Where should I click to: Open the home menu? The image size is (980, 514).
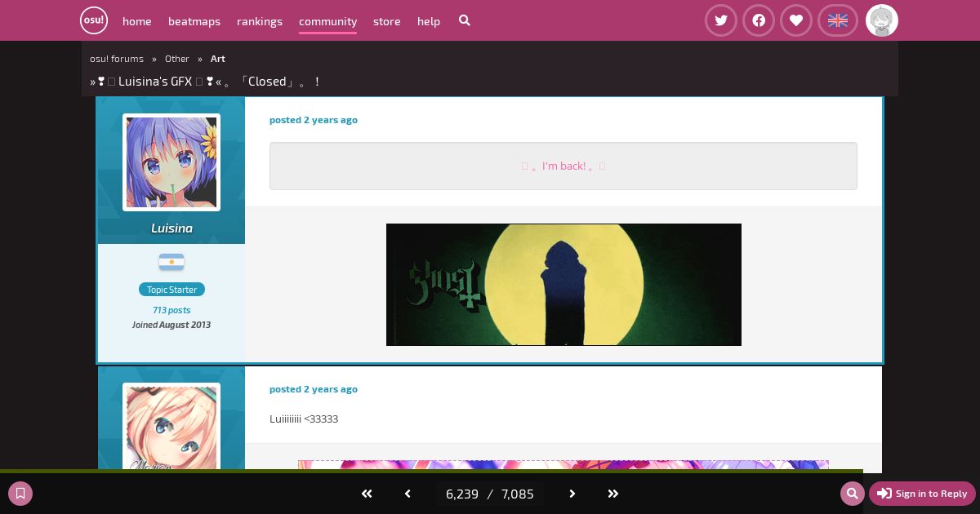click(x=137, y=21)
